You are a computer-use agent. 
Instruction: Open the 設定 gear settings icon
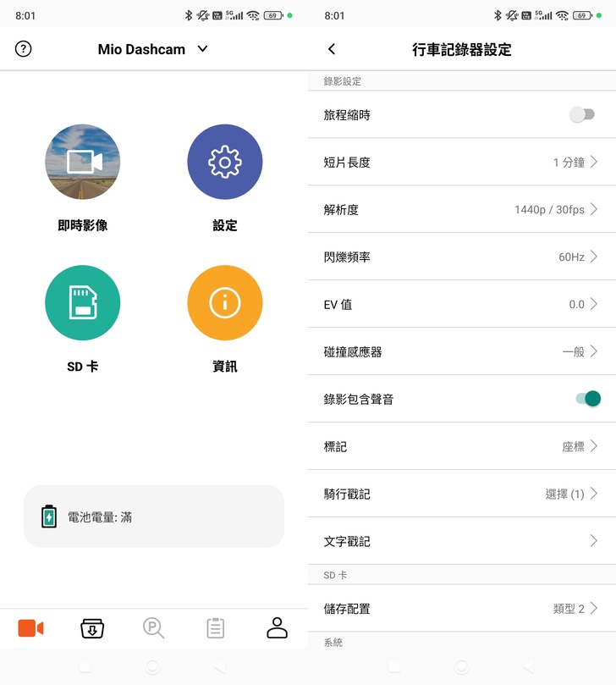[x=225, y=162]
